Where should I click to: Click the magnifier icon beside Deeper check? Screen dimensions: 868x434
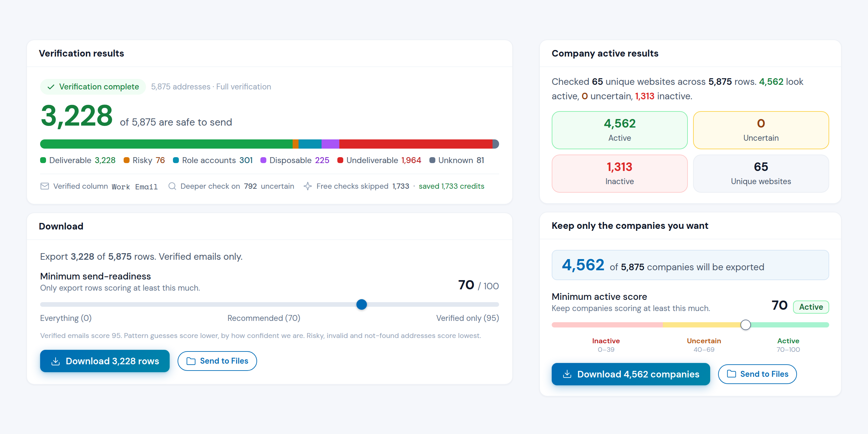pyautogui.click(x=172, y=186)
